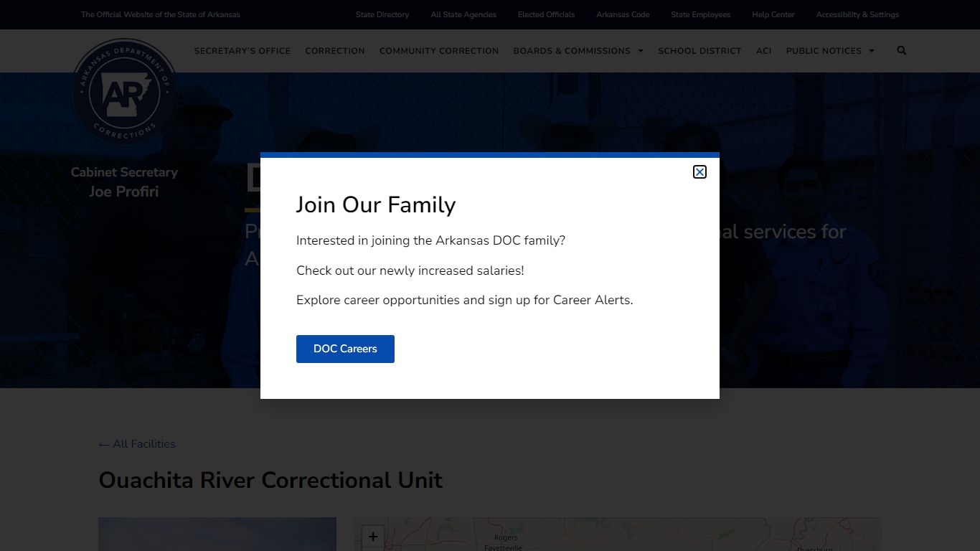
Task: Close the Join Our Family popup
Action: coord(699,171)
